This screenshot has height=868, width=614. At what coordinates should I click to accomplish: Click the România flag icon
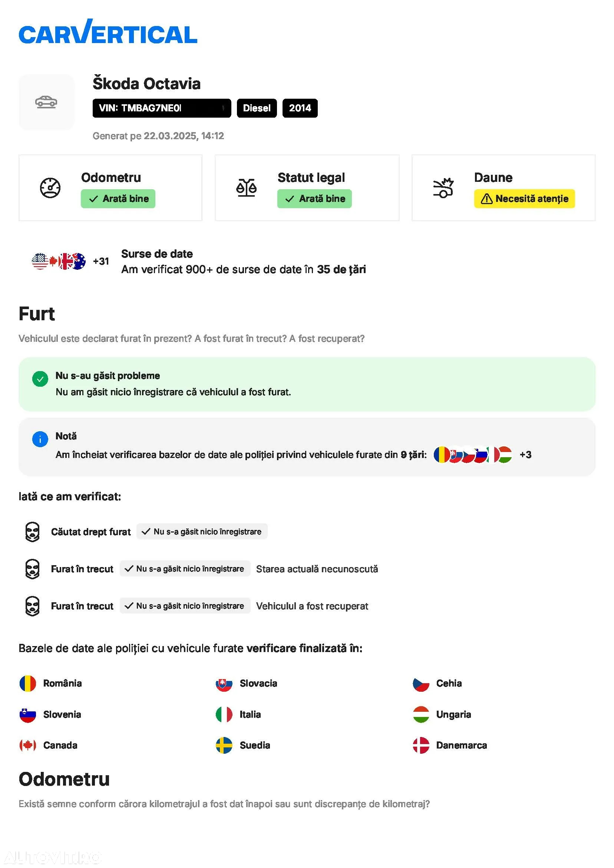point(27,683)
